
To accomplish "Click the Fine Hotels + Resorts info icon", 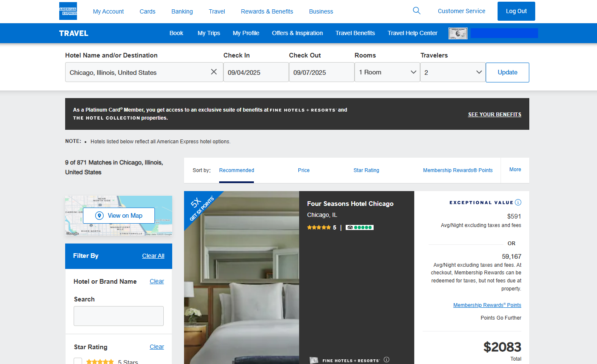I will (386, 360).
